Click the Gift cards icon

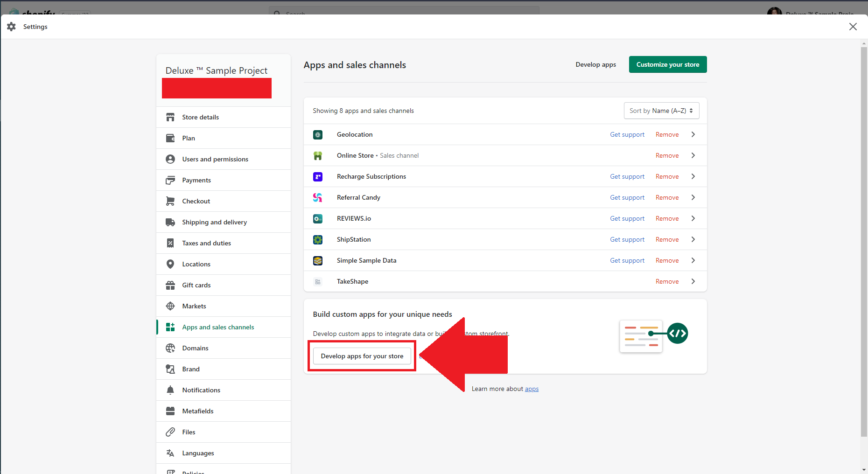click(x=170, y=285)
